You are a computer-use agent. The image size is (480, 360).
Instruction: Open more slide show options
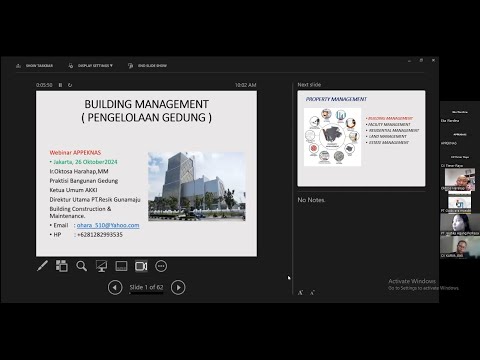click(161, 266)
